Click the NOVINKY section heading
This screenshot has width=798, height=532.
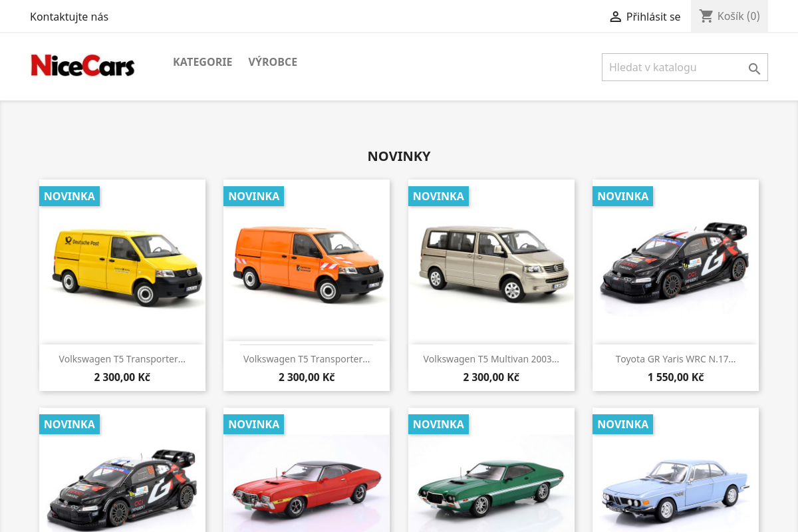[399, 156]
